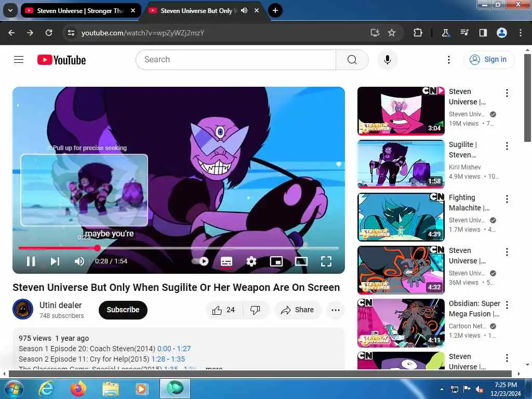Bookmark this page star
The height and width of the screenshot is (399, 532).
392,33
